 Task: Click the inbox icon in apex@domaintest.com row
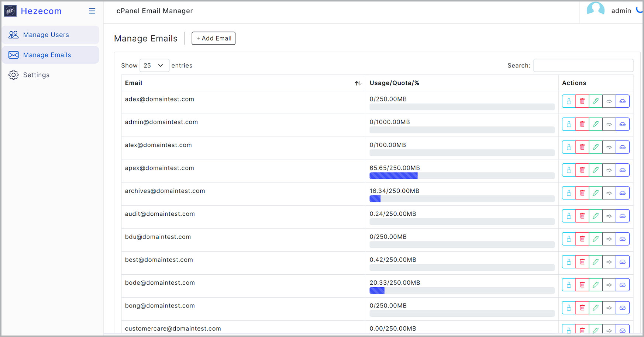(623, 170)
